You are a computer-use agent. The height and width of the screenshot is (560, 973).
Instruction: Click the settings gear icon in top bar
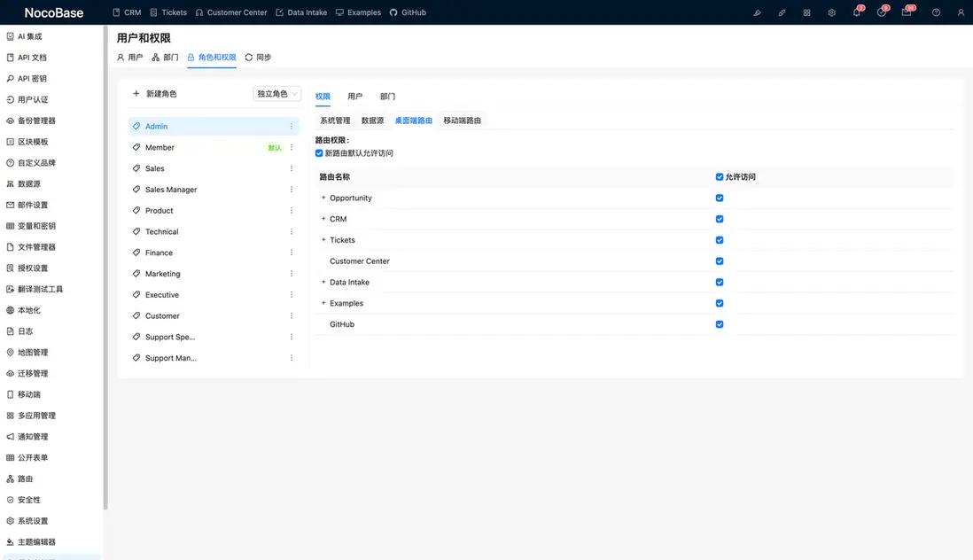point(831,12)
